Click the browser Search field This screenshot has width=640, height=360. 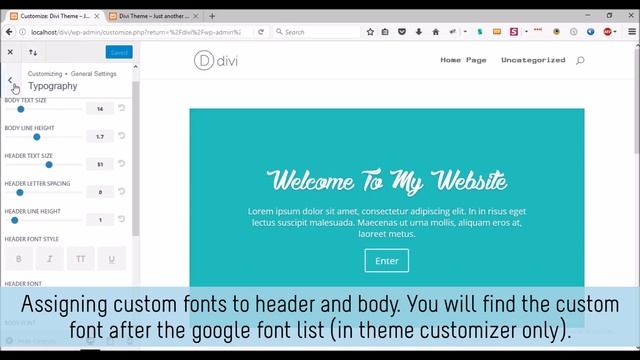tap(318, 32)
